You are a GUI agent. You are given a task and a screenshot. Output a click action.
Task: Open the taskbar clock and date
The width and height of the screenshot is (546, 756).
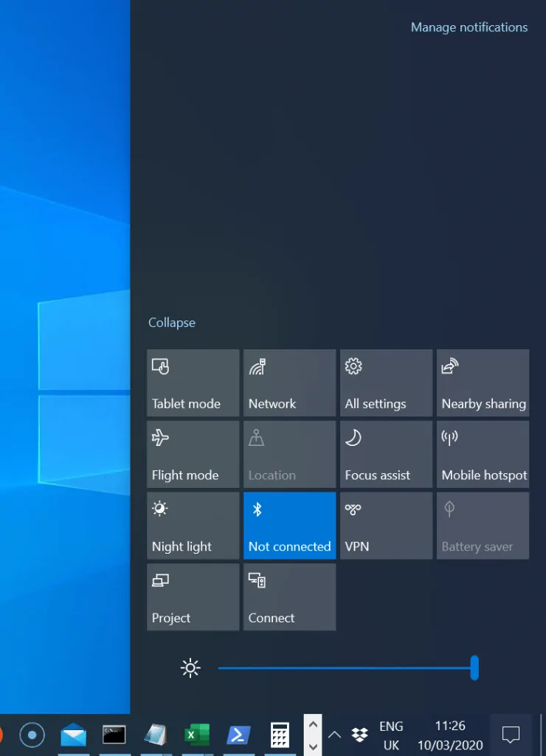450,735
